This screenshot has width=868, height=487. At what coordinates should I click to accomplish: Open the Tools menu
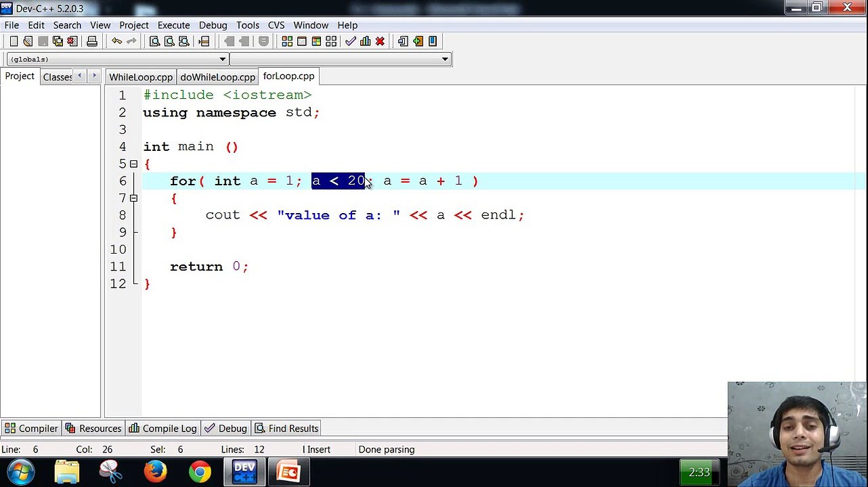pyautogui.click(x=248, y=25)
